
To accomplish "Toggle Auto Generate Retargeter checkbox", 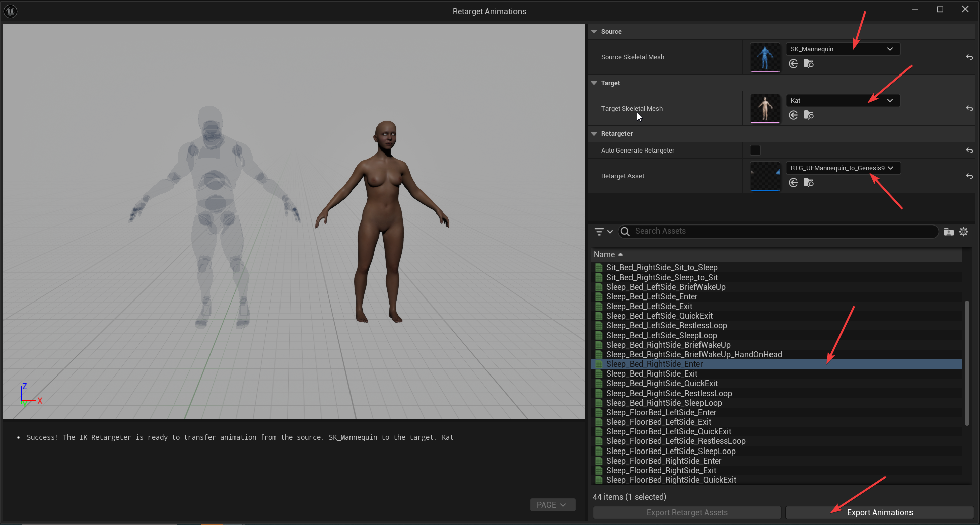I will tap(755, 150).
